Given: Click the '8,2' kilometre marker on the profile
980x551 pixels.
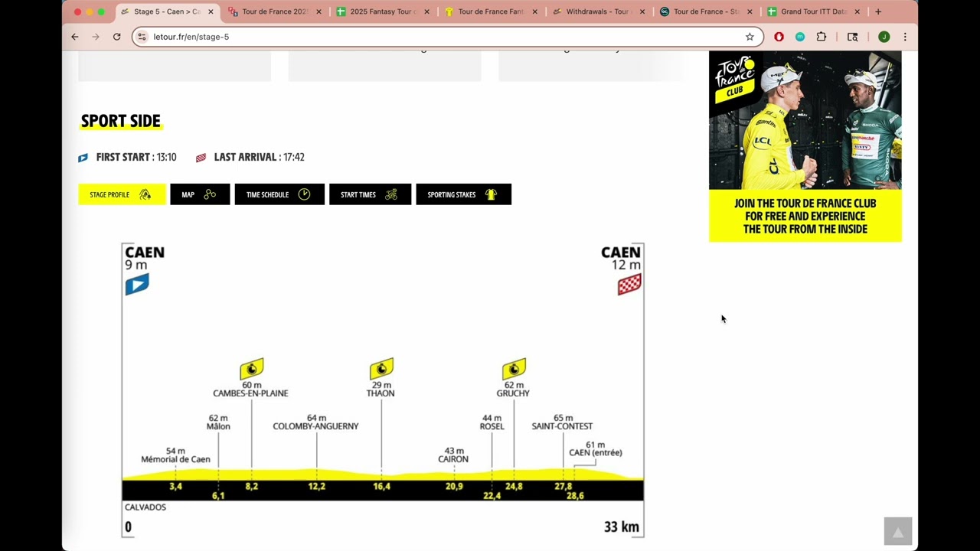Looking at the screenshot, I should tap(251, 486).
